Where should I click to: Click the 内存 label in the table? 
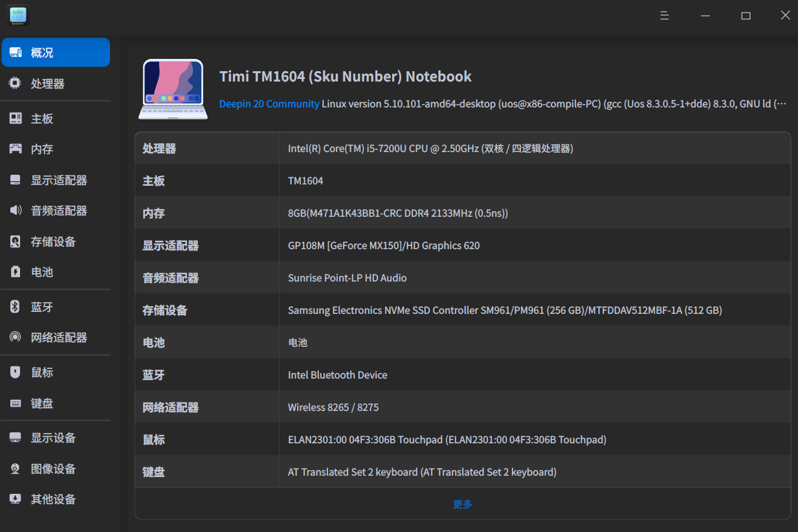(153, 213)
